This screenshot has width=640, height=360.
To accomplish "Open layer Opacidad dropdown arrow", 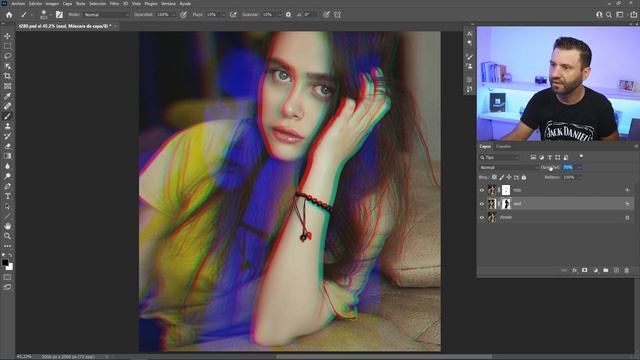I will tap(580, 167).
